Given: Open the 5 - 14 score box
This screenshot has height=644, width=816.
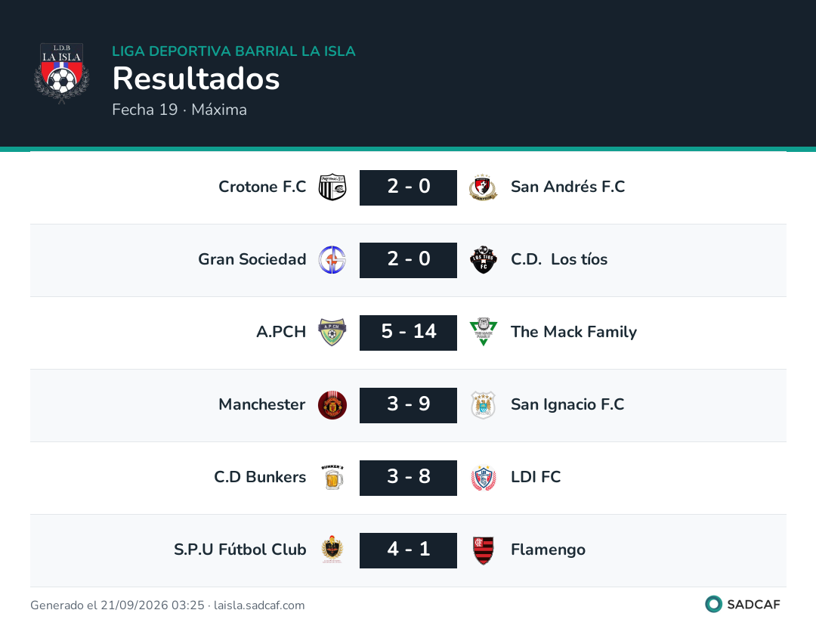Looking at the screenshot, I should pos(408,333).
